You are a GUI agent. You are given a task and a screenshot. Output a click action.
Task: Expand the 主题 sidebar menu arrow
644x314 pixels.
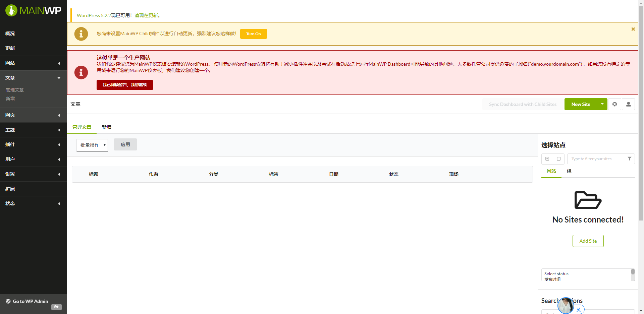(59, 130)
